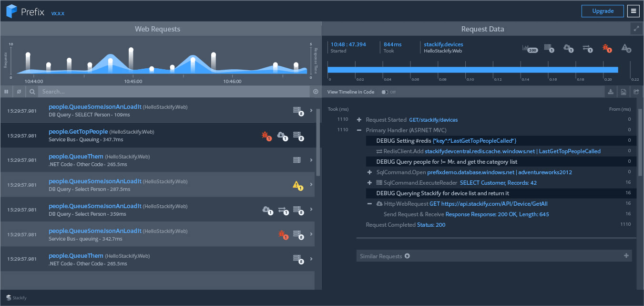Click the stackify.devices link in the request header
This screenshot has height=306, width=644.
click(x=443, y=44)
